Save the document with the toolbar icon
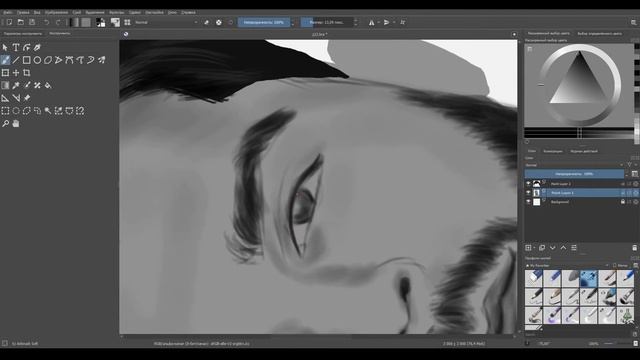 [32, 22]
